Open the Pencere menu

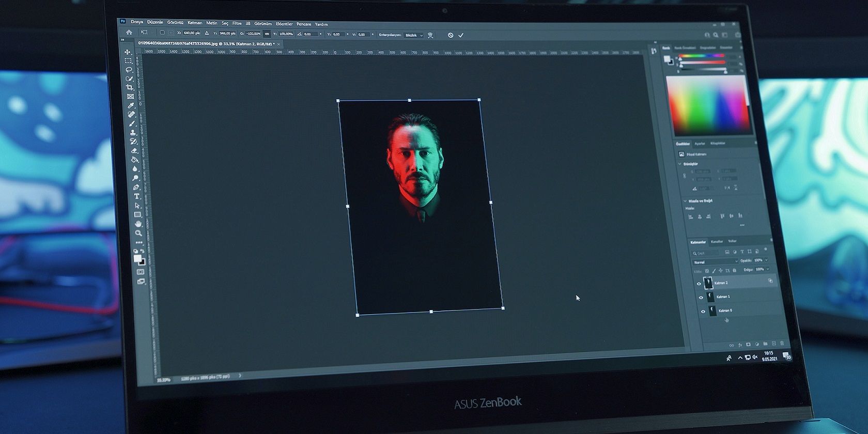[x=304, y=24]
